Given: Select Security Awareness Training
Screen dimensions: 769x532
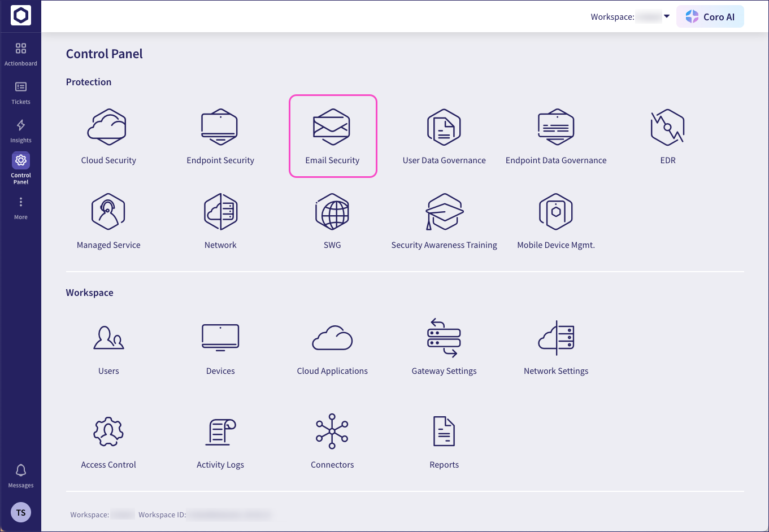Looking at the screenshot, I should 444,220.
